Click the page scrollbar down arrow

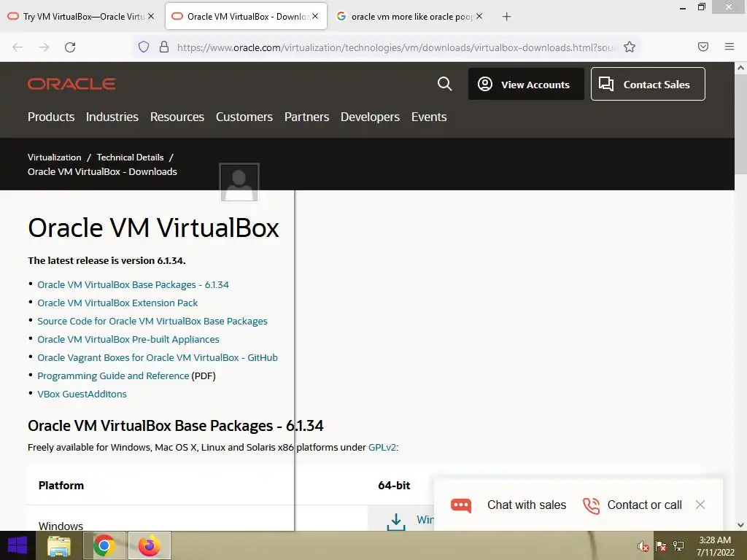(741, 525)
